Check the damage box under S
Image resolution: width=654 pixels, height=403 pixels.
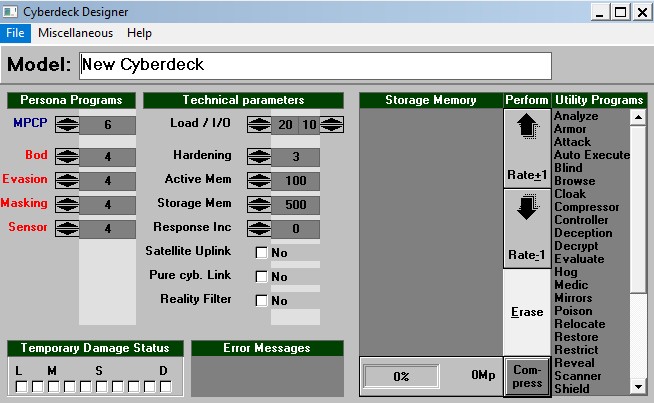pyautogui.click(x=101, y=386)
